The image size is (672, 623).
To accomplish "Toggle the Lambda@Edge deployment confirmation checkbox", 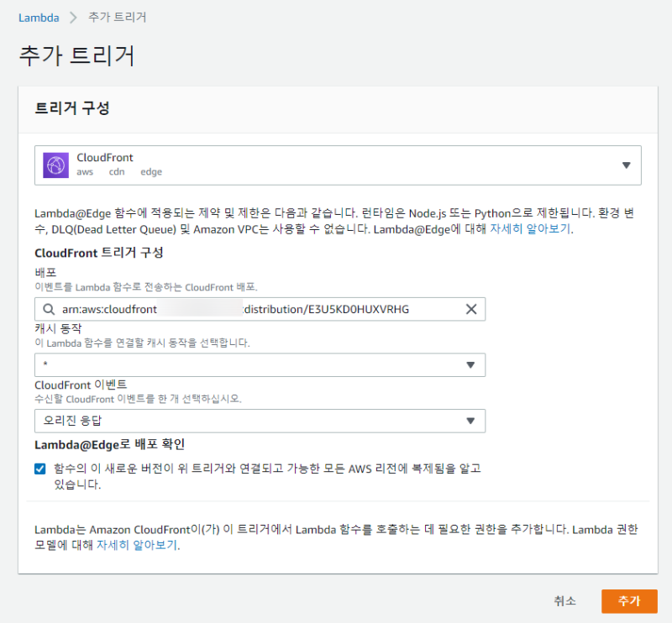I will pyautogui.click(x=40, y=469).
